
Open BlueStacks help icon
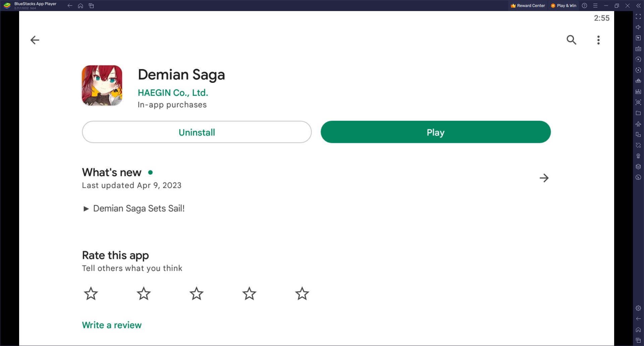[x=585, y=6]
